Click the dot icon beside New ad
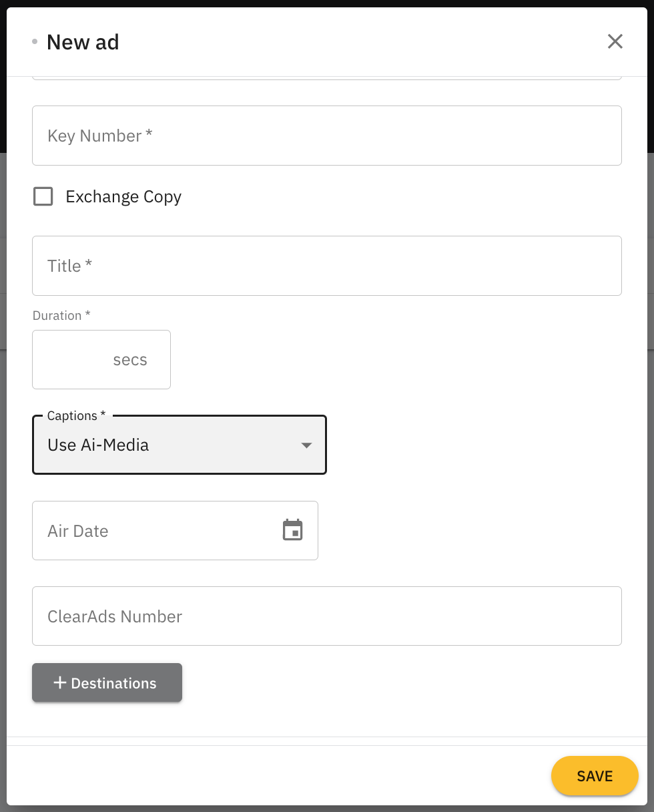Screen dimensions: 654x812 coord(35,42)
